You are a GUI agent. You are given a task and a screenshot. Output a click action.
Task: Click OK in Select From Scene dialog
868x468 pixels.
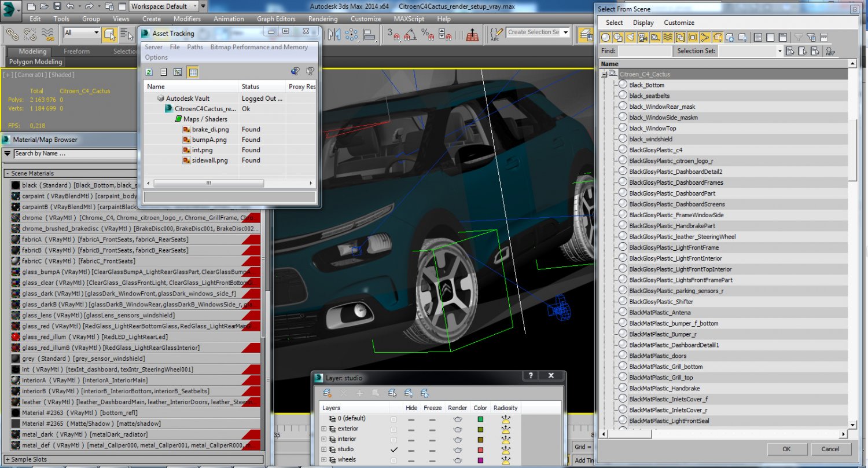pyautogui.click(x=786, y=449)
